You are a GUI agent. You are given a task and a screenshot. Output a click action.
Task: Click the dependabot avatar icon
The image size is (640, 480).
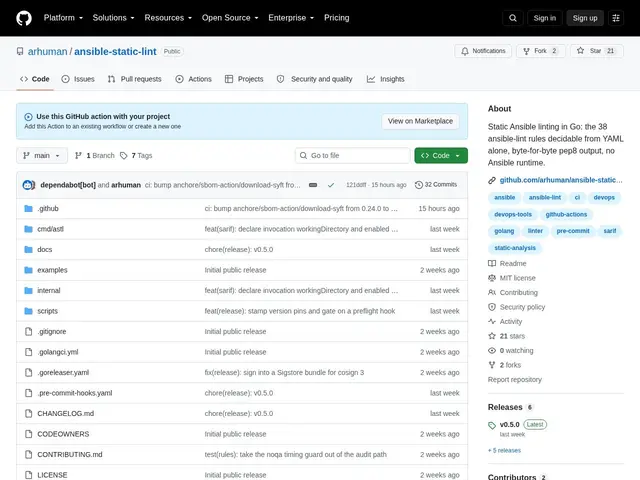click(28, 185)
